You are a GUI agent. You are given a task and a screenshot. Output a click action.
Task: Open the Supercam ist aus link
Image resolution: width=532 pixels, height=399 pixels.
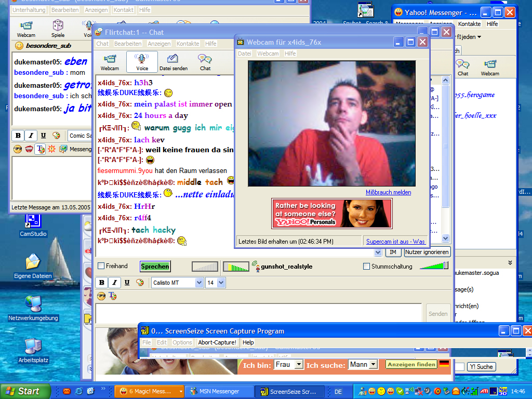pyautogui.click(x=395, y=242)
